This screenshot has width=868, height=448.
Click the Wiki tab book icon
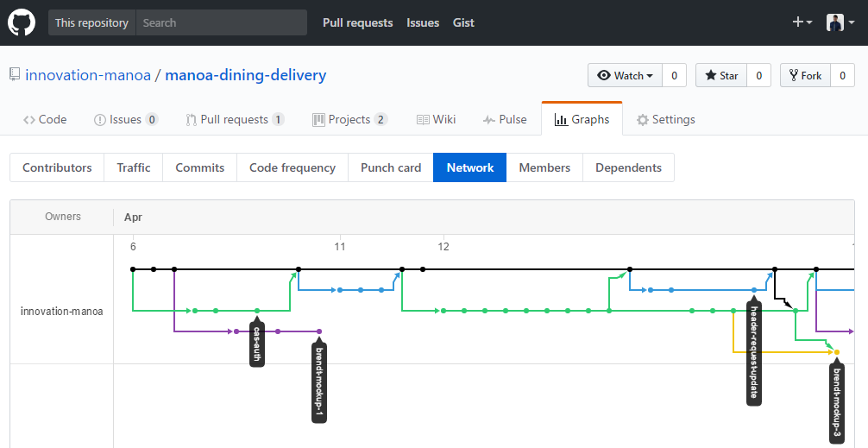[x=423, y=120]
